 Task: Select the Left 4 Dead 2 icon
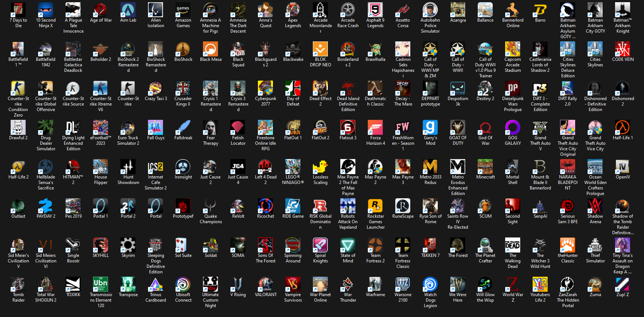click(266, 167)
